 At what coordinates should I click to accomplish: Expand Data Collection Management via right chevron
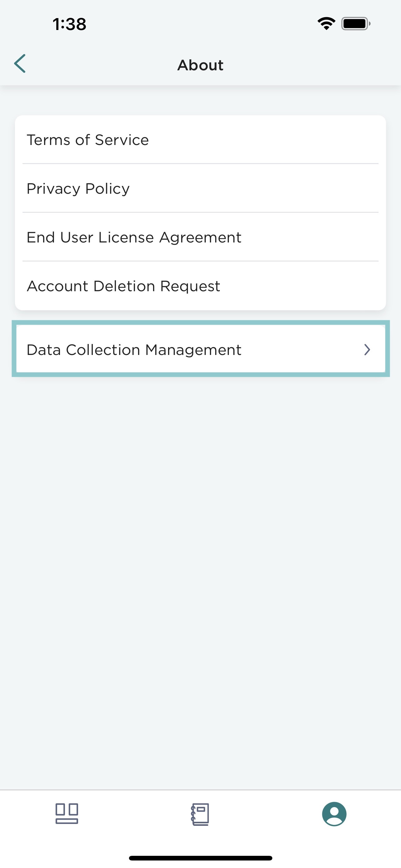pyautogui.click(x=367, y=350)
